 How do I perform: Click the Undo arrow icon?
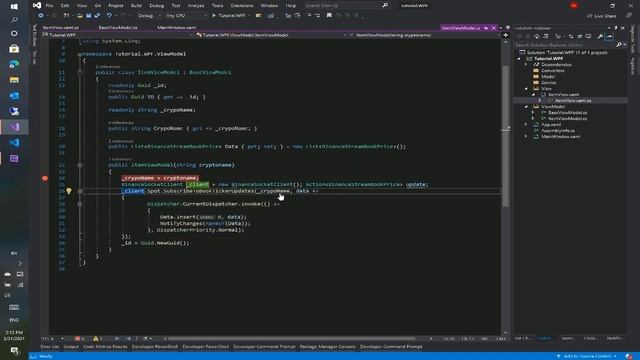(109, 16)
